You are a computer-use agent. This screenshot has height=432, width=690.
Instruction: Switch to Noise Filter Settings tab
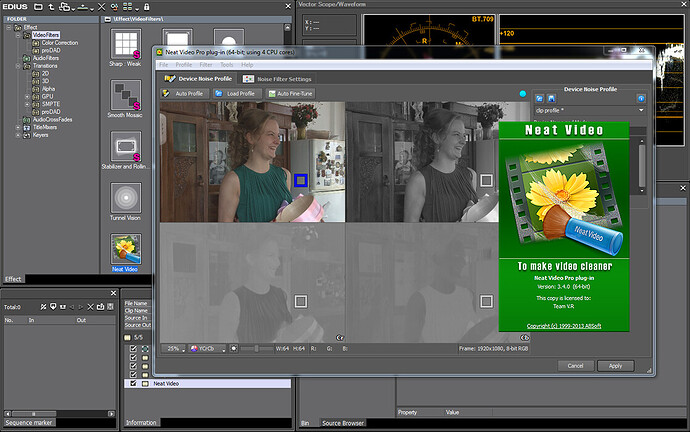277,79
